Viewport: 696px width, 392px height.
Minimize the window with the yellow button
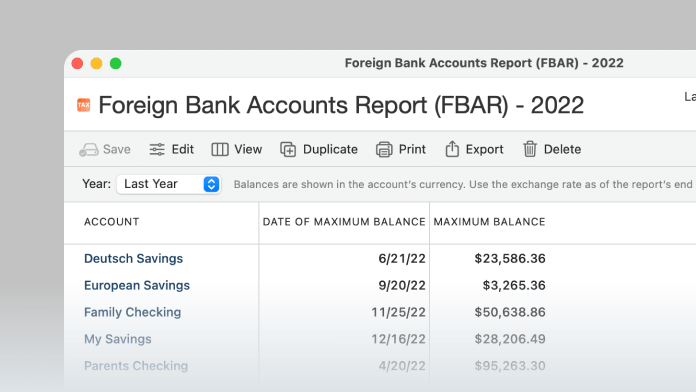pyautogui.click(x=96, y=63)
